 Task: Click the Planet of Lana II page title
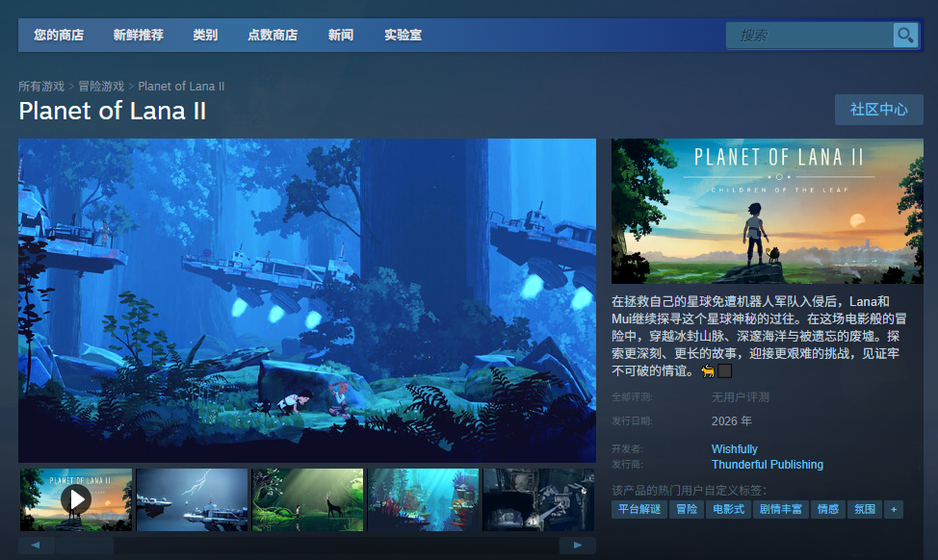113,112
